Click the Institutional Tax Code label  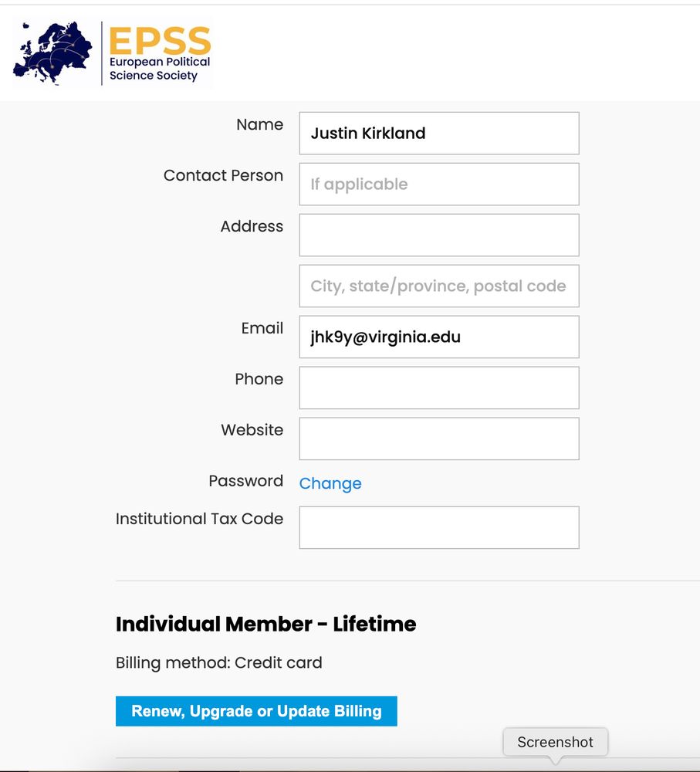[199, 519]
